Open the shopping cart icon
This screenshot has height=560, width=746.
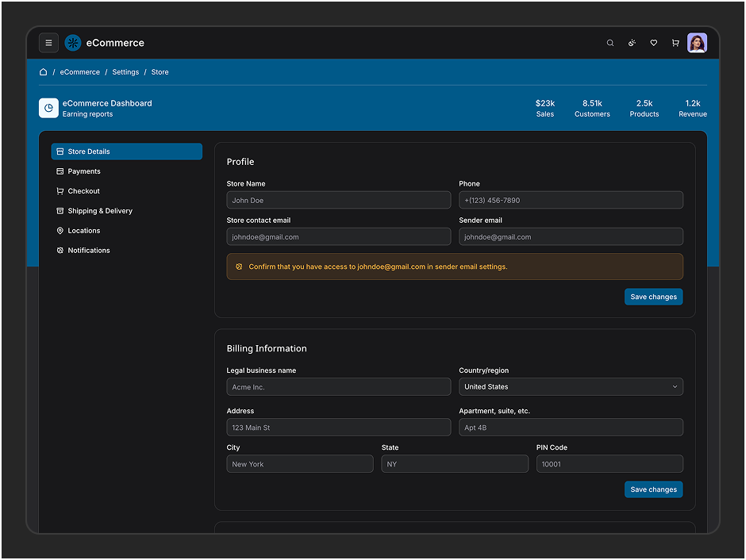point(675,43)
